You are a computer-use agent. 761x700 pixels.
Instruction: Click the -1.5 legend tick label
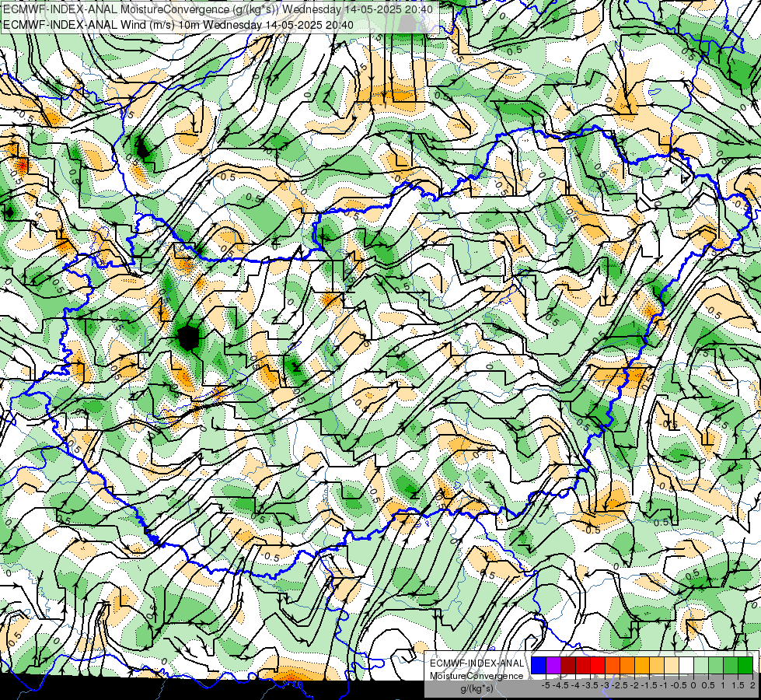click(649, 685)
